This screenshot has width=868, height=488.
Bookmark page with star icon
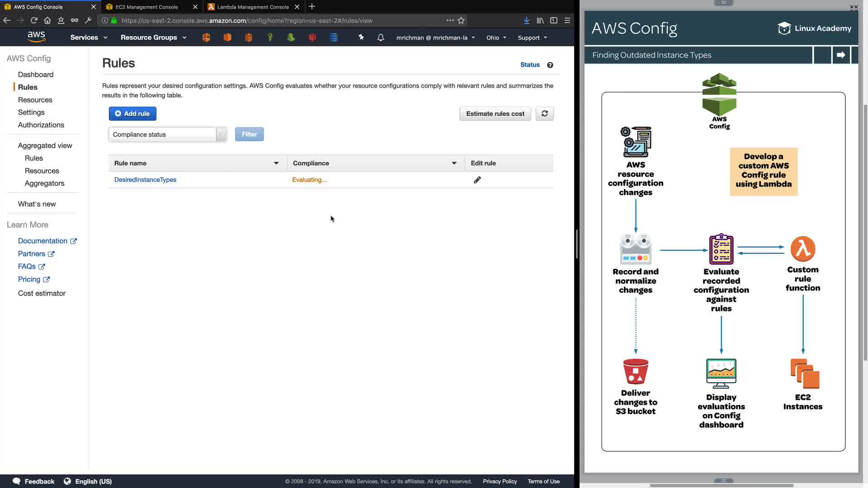click(461, 20)
